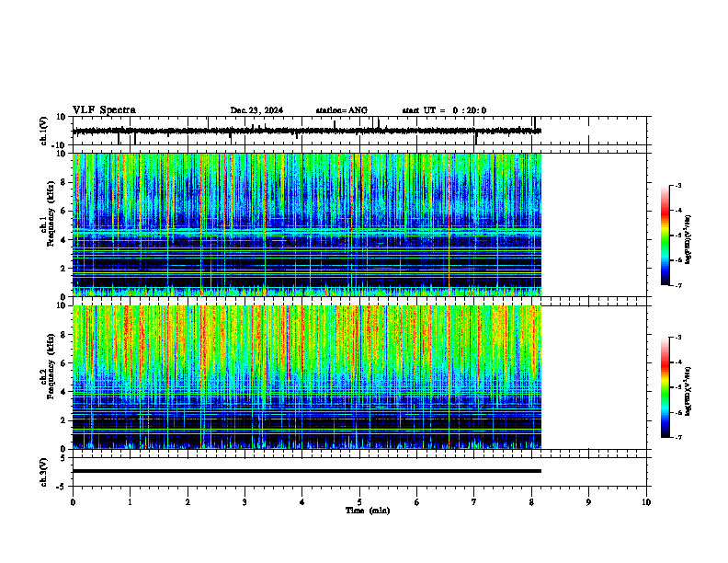Click the '-7' label on ch.1 color scale

[677, 285]
